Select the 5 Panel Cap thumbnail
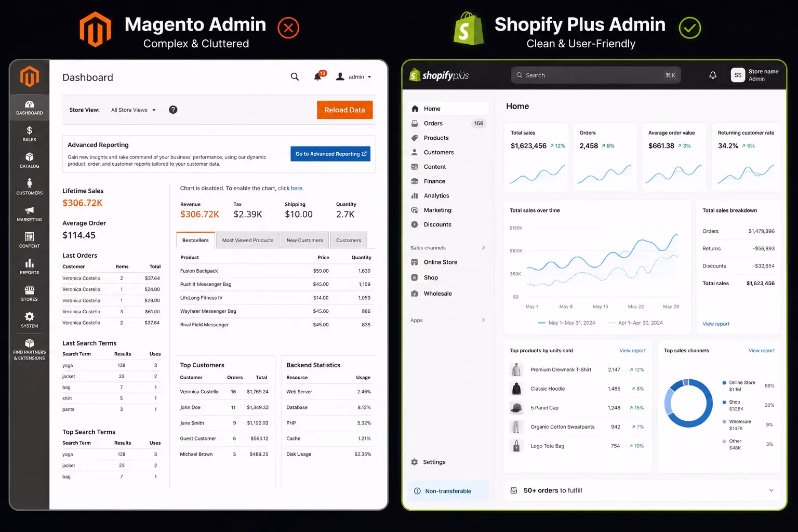798x532 pixels. (516, 408)
